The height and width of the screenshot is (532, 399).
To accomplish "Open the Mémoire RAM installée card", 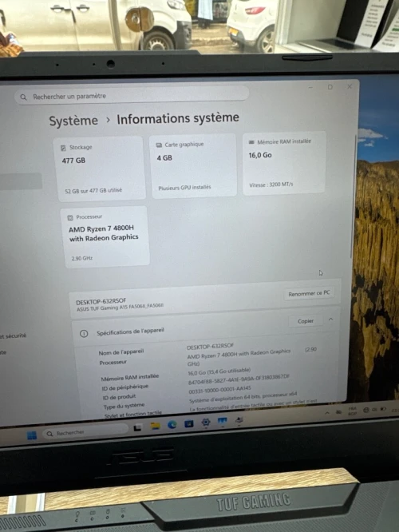I will click(284, 163).
